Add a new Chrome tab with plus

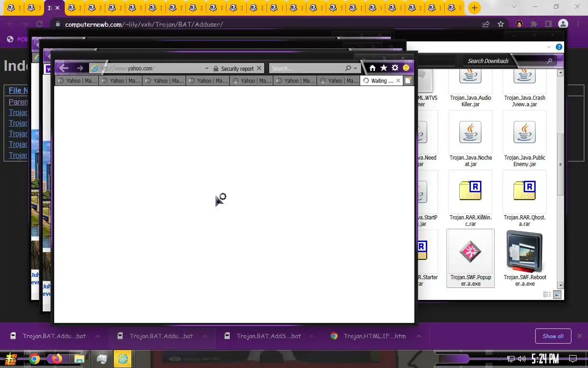(x=475, y=8)
